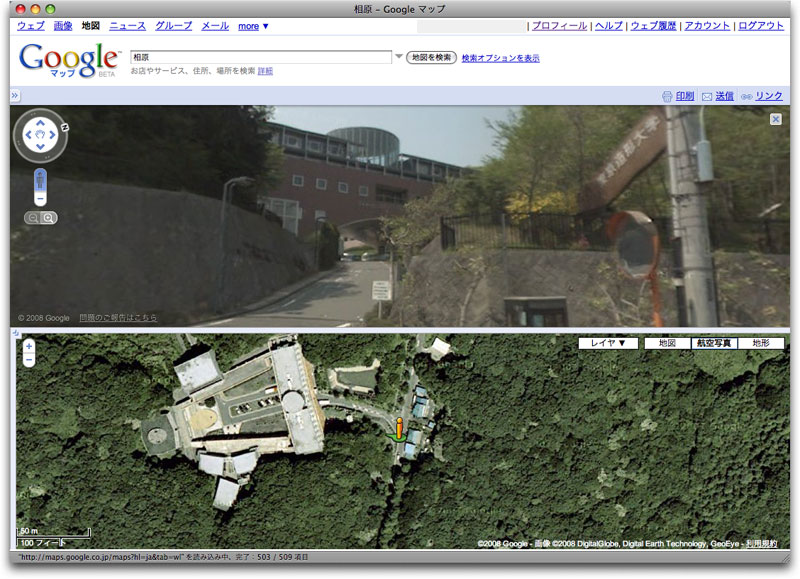This screenshot has width=800, height=579.
Task: Open the ウェブ link in the top bar
Action: [x=31, y=26]
